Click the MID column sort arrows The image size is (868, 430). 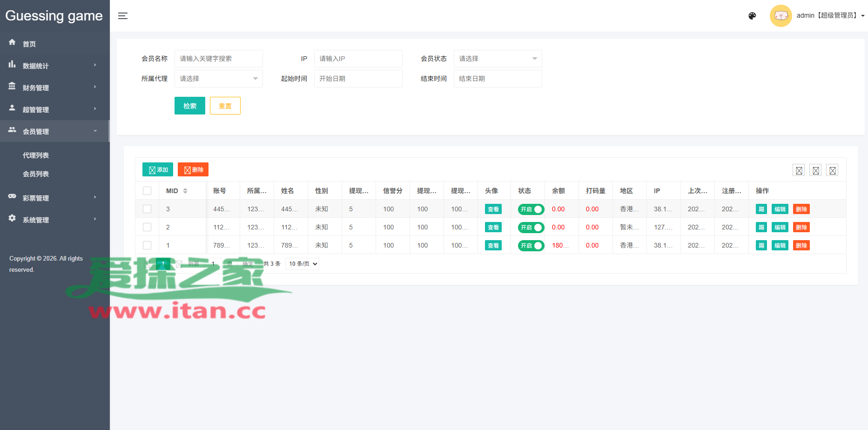tap(185, 191)
